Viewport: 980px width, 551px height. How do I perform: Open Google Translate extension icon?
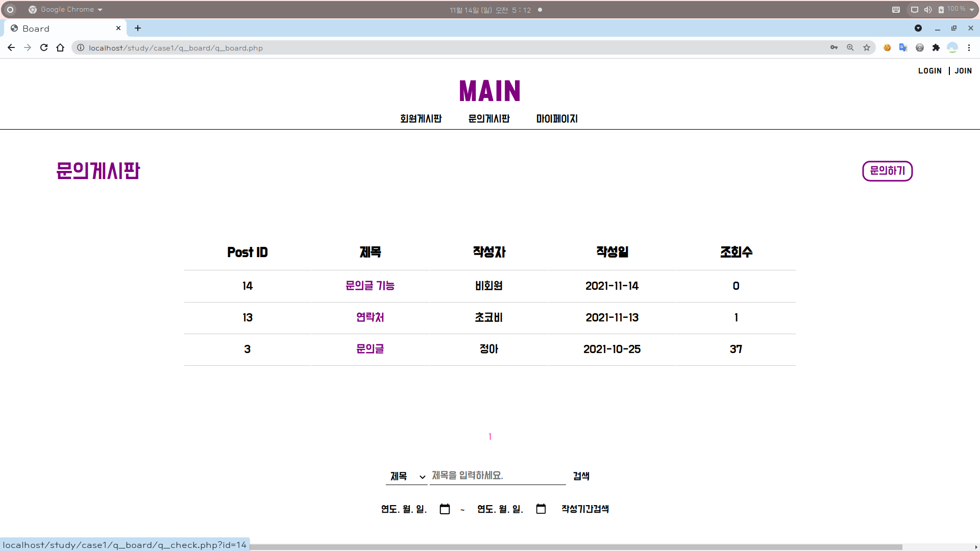click(903, 47)
